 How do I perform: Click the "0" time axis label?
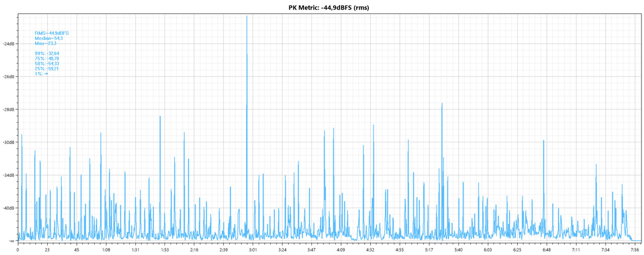click(x=18, y=249)
